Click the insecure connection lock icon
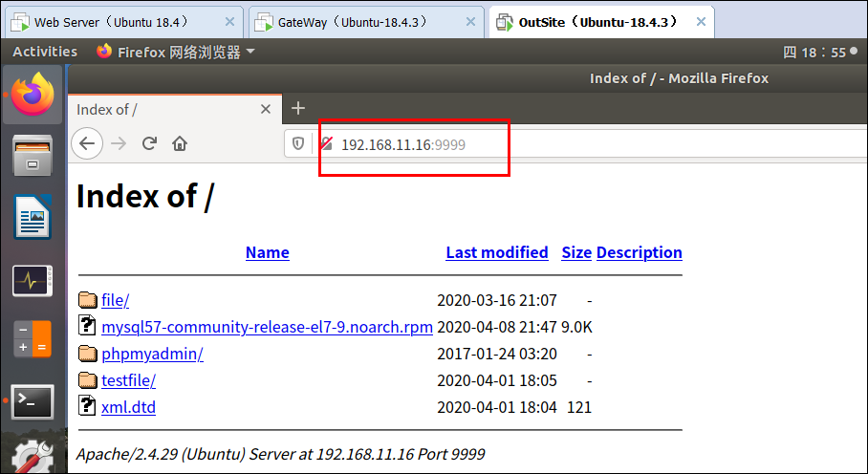This screenshot has height=474, width=868. point(327,143)
